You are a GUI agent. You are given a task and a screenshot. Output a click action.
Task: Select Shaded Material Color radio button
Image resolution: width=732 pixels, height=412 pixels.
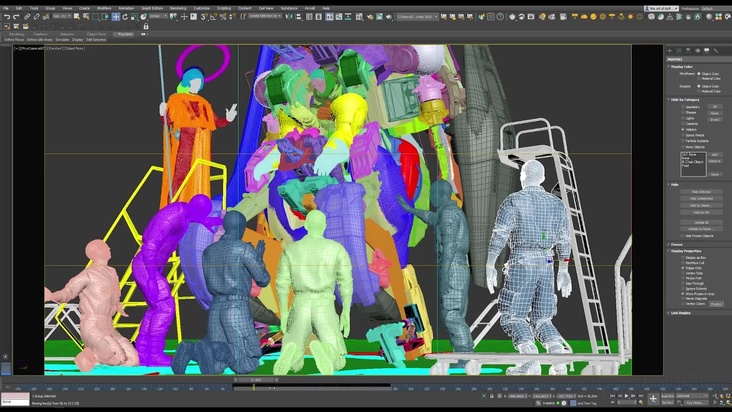[699, 91]
